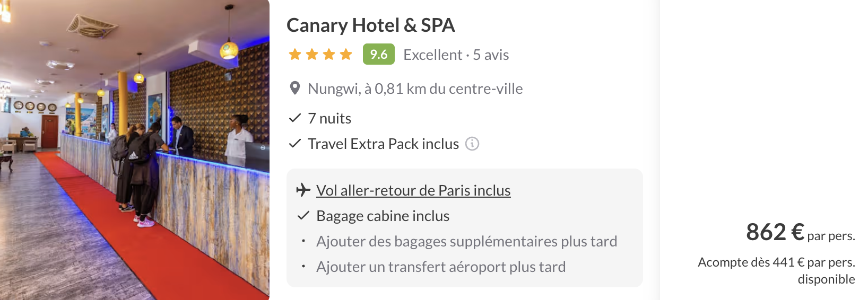Click the 7 nuits duration text
868x300 pixels.
(329, 118)
